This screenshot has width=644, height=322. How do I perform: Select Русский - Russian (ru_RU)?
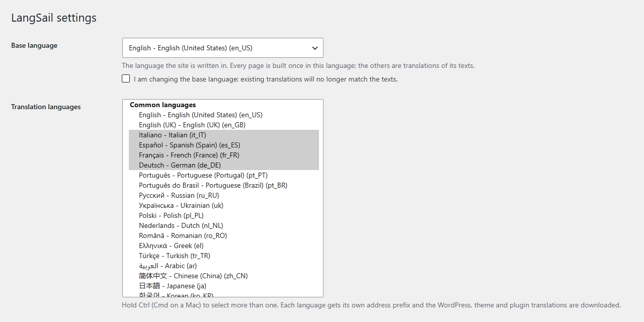pos(224,195)
